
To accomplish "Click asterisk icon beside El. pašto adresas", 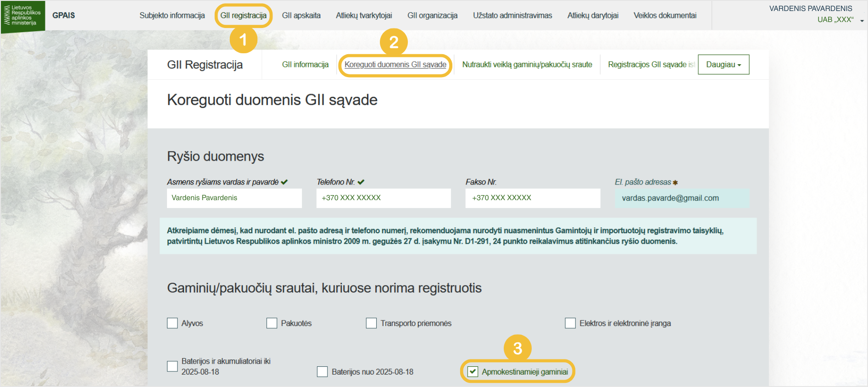I will click(675, 183).
